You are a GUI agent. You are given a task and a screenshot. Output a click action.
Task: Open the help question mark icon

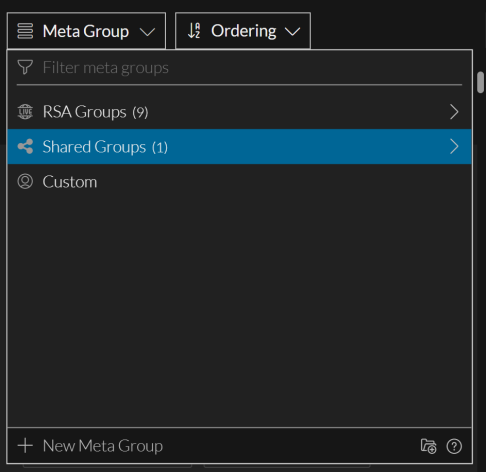(454, 446)
